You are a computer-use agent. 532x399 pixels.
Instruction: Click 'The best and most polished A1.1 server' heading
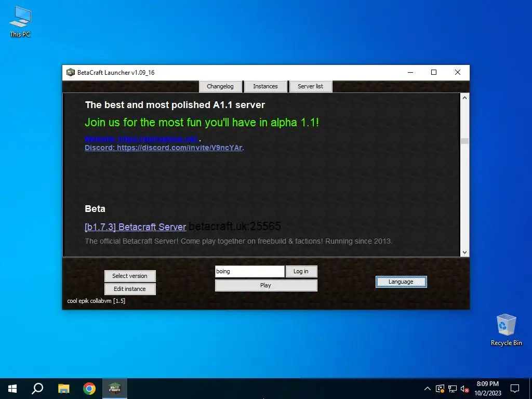[175, 105]
